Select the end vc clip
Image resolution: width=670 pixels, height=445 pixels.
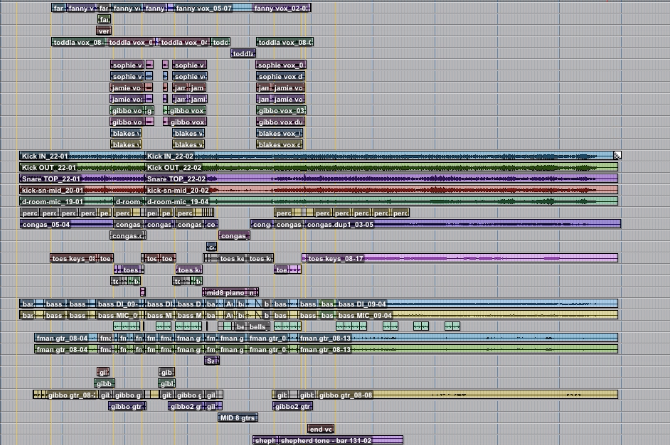point(320,429)
